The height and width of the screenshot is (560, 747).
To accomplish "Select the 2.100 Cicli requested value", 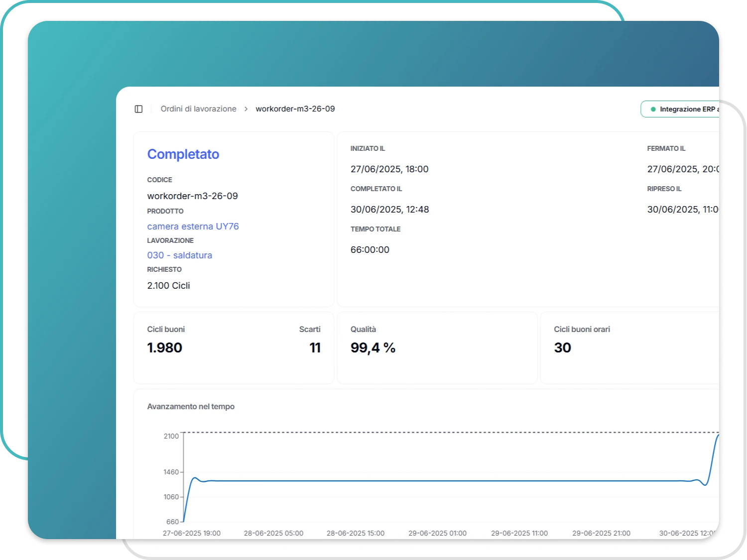I will tap(168, 286).
